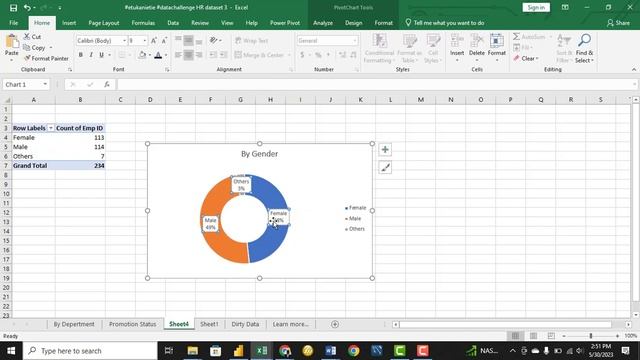Open the PivotChart Analyze tab

point(323,23)
